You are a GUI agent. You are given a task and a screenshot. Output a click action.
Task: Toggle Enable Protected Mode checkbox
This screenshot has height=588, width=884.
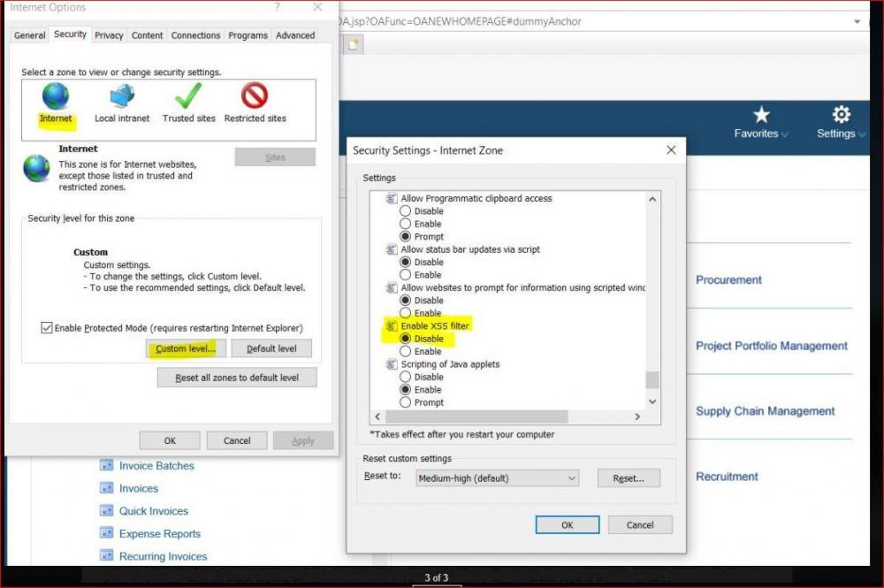(47, 328)
